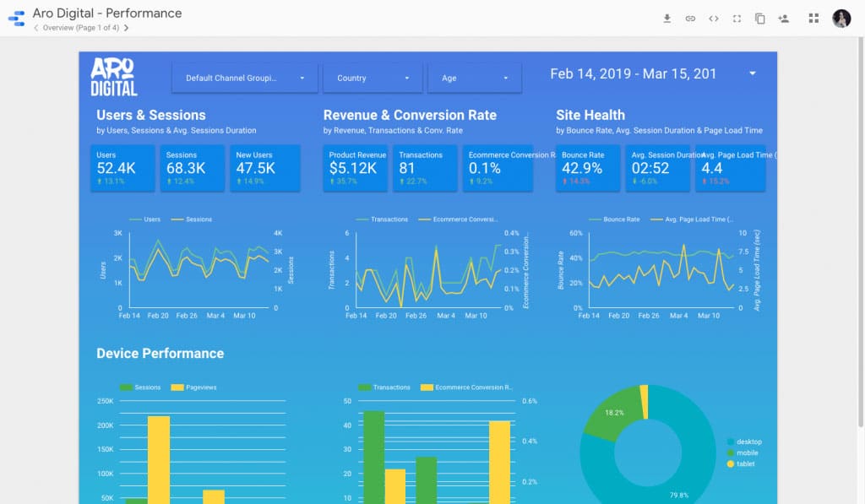
Task: Click Users legend in line chart
Action: coord(145,219)
